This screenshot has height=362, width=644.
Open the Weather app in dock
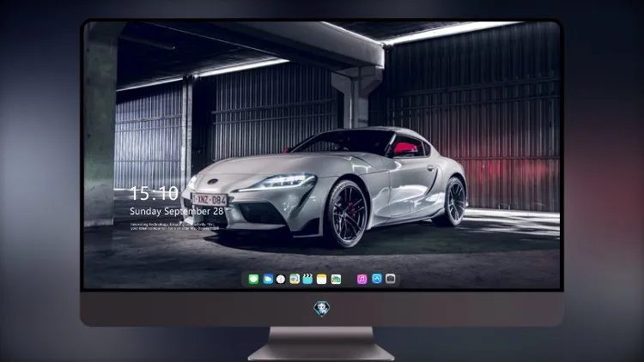(x=268, y=280)
